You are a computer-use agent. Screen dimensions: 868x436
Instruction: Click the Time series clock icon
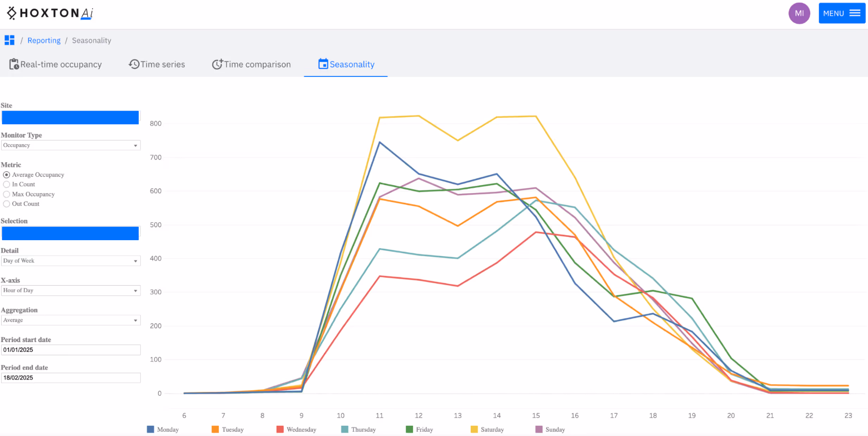[x=134, y=64]
